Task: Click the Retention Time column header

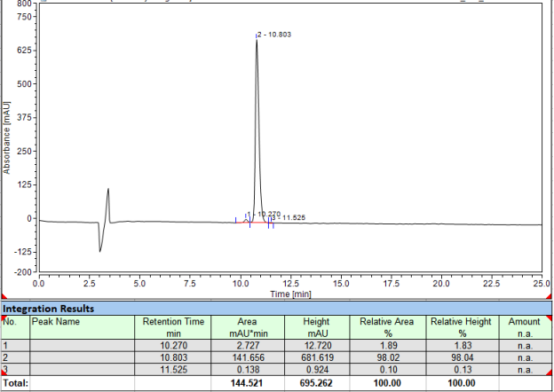Action: [x=172, y=326]
